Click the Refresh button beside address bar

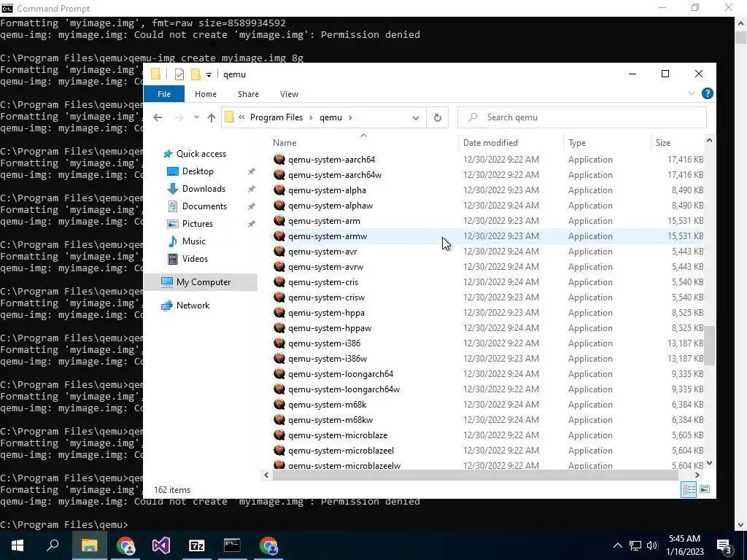[x=438, y=117]
